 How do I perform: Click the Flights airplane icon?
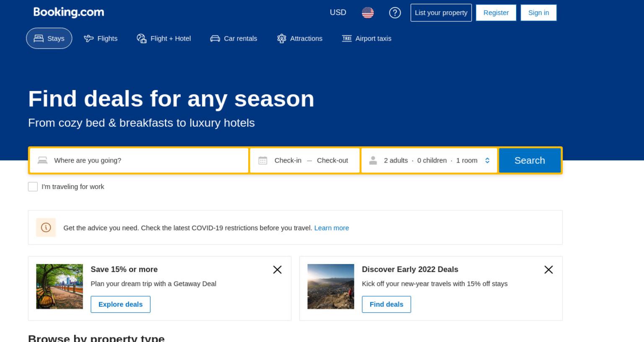(89, 39)
